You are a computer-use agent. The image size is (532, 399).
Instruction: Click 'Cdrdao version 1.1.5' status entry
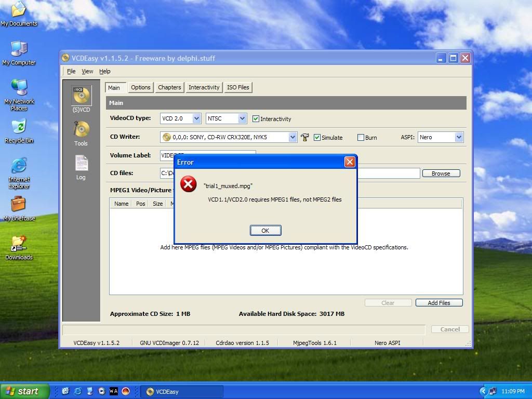click(x=242, y=343)
